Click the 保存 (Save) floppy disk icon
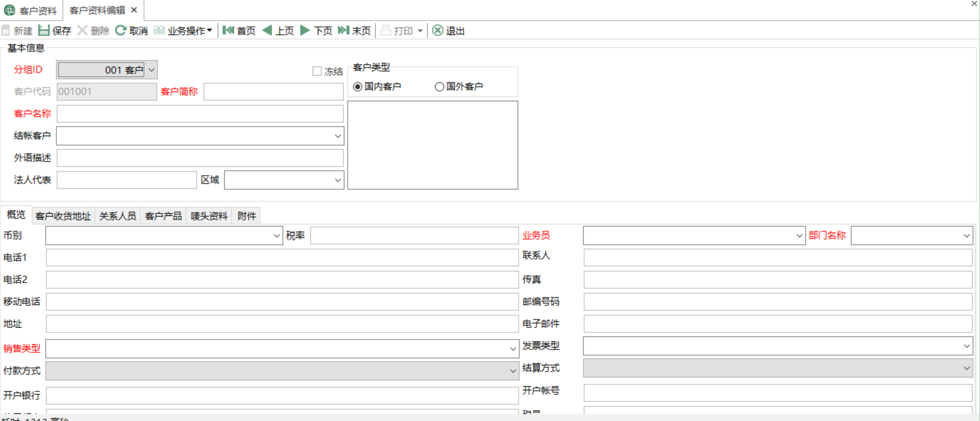The image size is (980, 421). tap(44, 31)
